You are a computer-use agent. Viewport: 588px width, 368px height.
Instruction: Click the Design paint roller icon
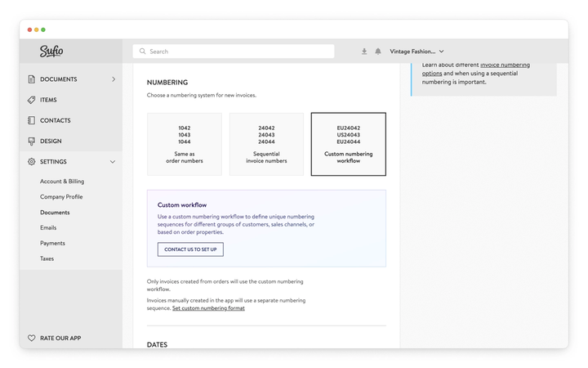(x=32, y=141)
